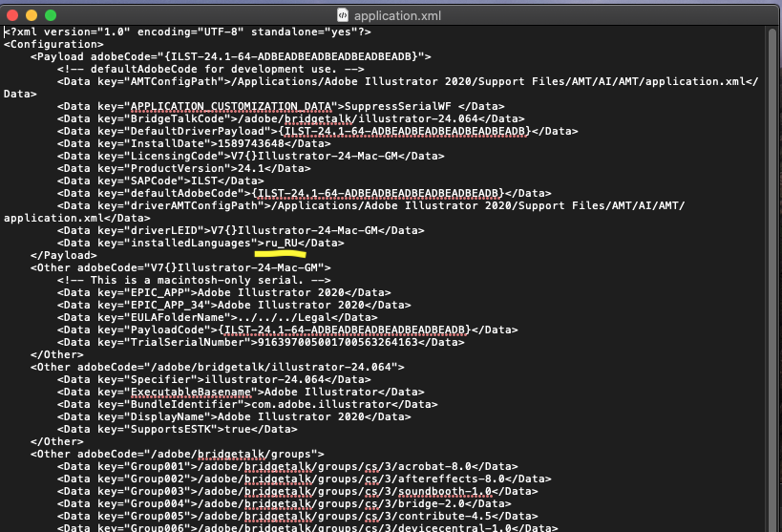
Task: Click the EULAFolderName data line
Action: pos(217,318)
